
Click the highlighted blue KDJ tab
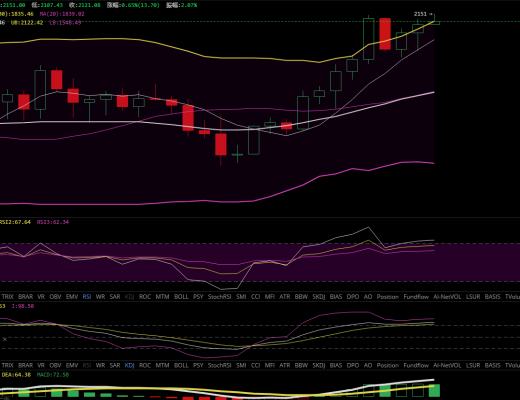click(x=129, y=365)
